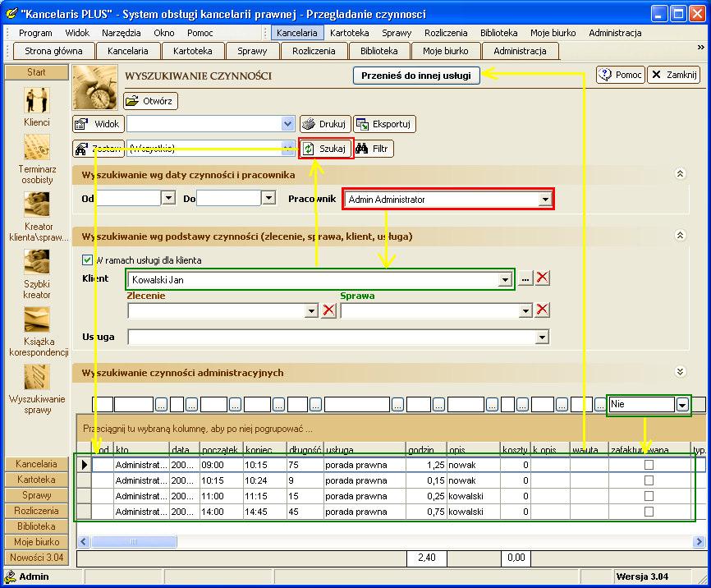The image size is (711, 588).
Task: Open Biblioteka sidebar section button
Action: [36, 526]
